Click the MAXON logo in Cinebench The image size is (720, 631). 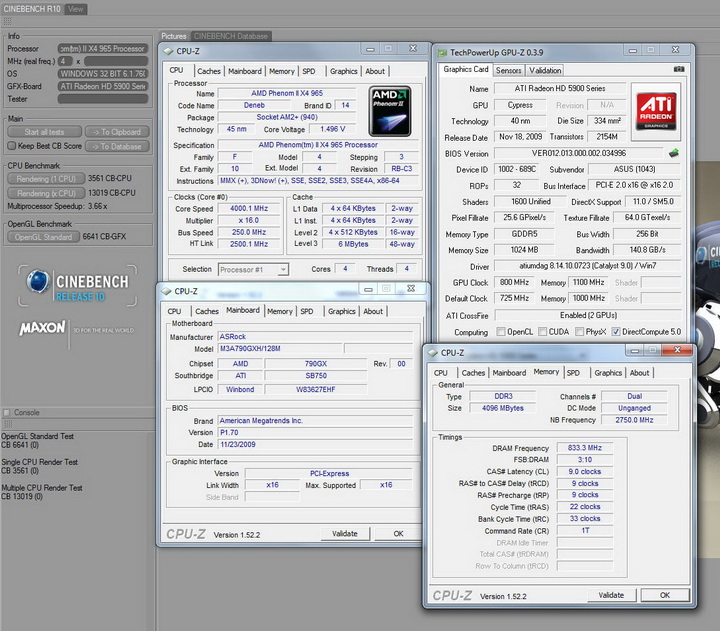pos(43,327)
